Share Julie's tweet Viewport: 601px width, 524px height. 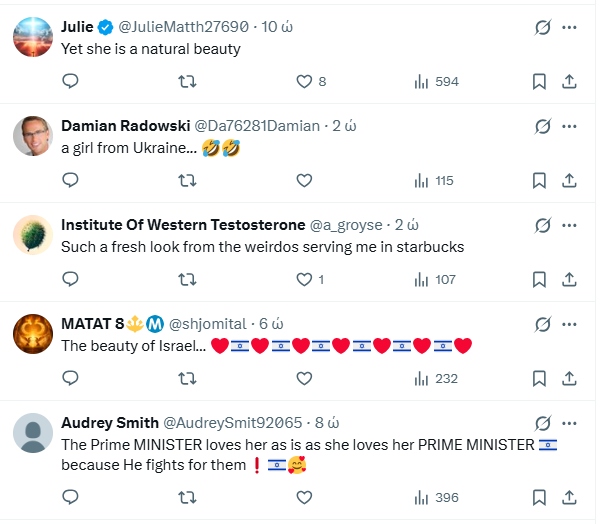(569, 82)
